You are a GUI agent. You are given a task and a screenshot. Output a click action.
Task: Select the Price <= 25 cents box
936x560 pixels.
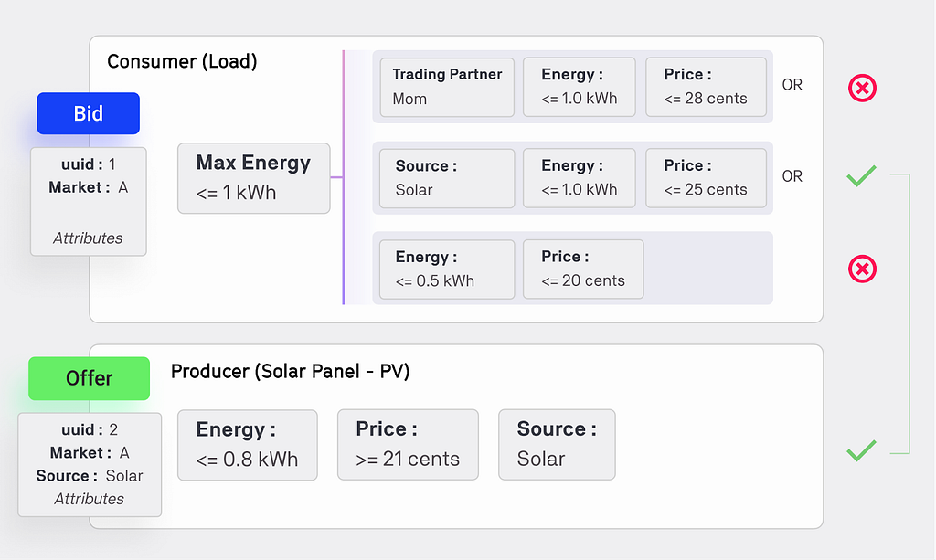click(707, 178)
